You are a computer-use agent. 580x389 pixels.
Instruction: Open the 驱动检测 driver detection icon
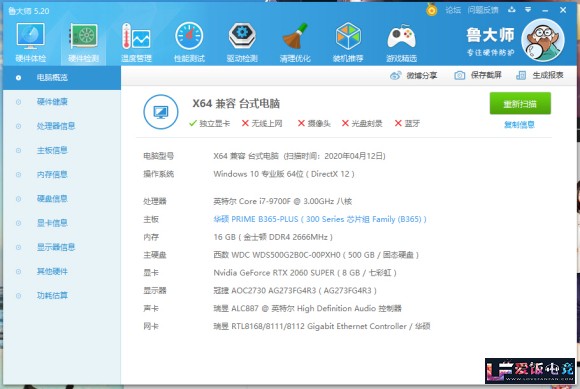tap(242, 42)
